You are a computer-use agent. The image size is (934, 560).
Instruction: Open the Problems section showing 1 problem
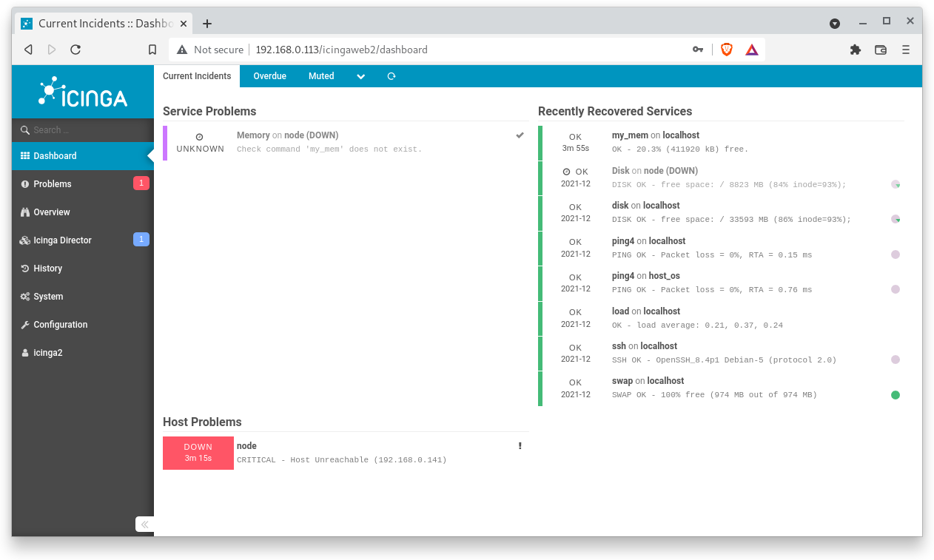[x=54, y=183]
